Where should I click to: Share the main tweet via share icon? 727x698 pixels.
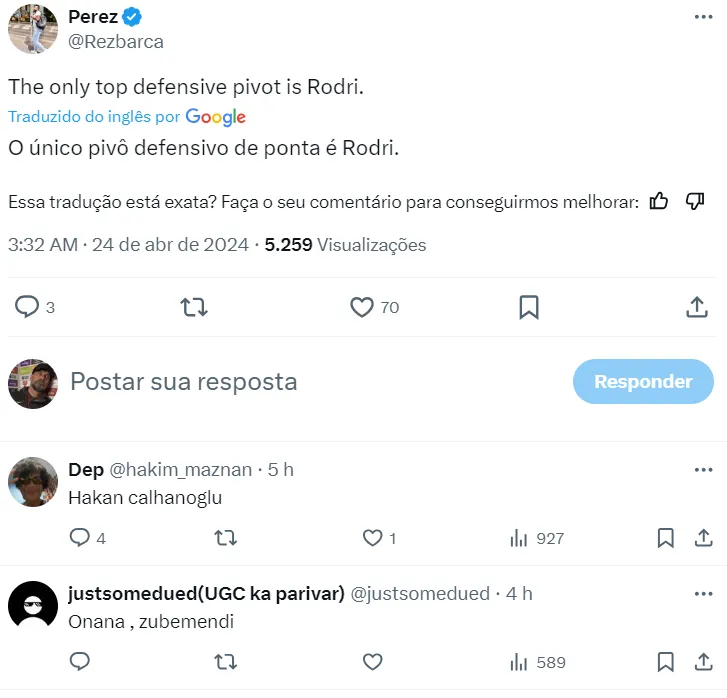coord(697,307)
